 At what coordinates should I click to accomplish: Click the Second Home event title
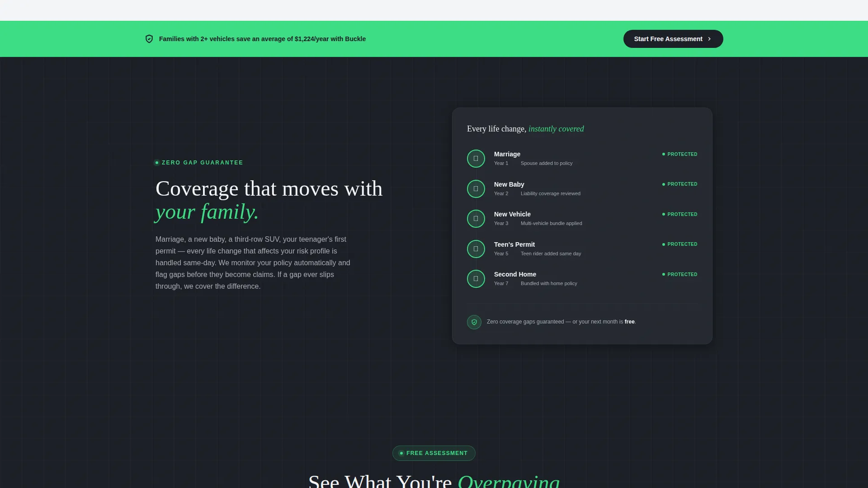(x=515, y=274)
